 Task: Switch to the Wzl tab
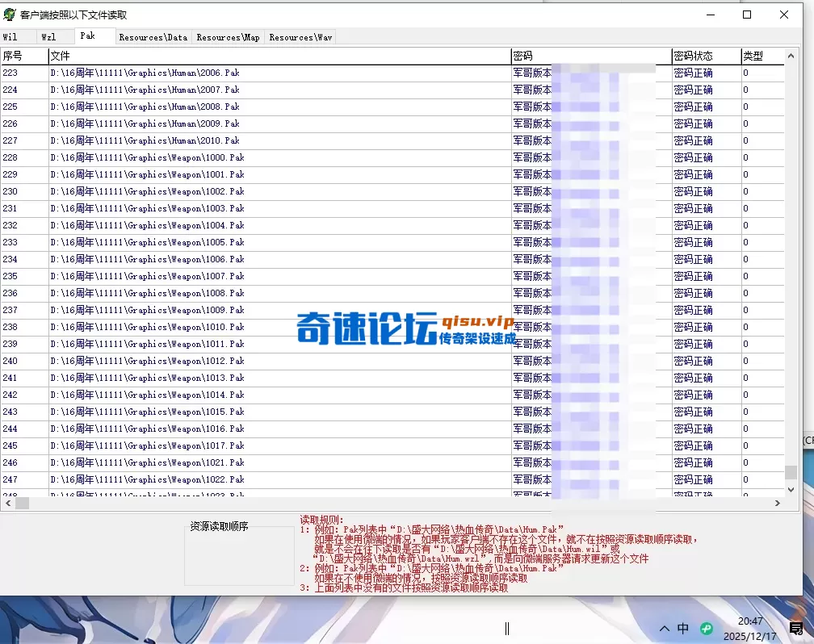click(x=52, y=36)
